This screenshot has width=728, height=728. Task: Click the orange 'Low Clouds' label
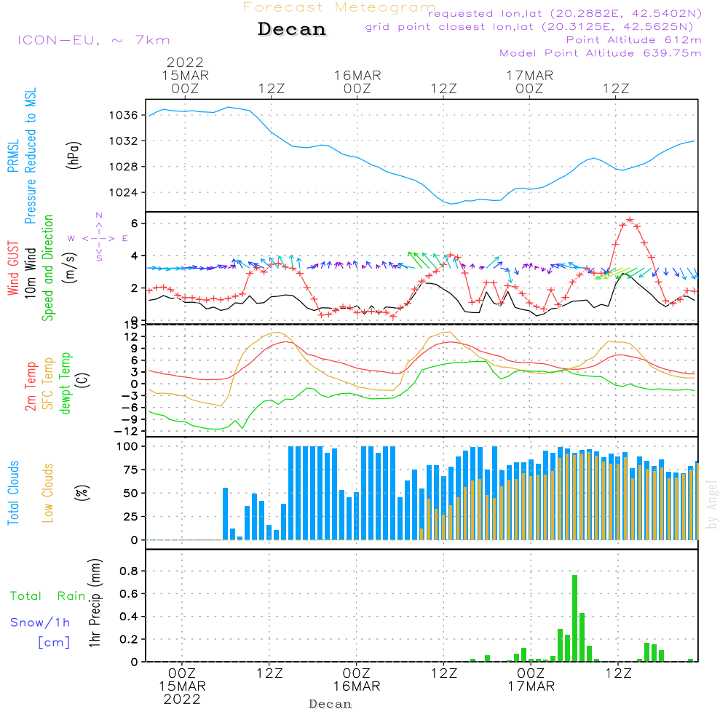[48, 493]
